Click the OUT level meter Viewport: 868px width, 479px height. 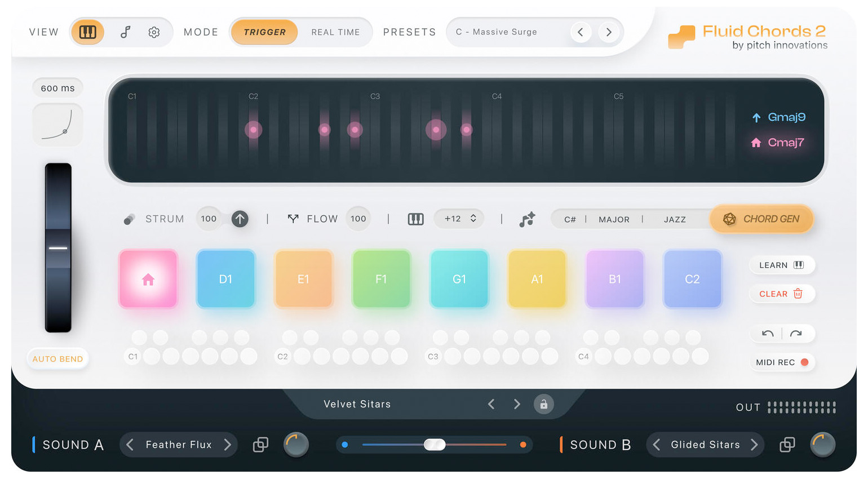[801, 407]
